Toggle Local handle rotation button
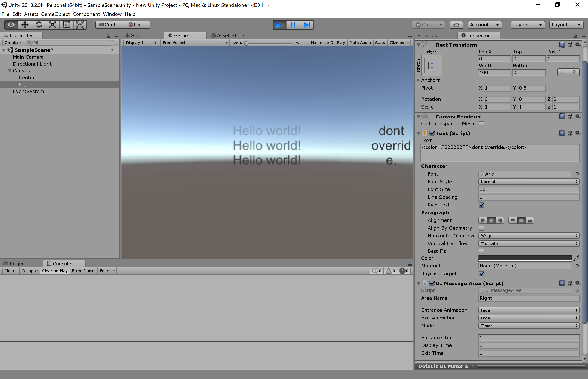The image size is (588, 379). [x=137, y=25]
